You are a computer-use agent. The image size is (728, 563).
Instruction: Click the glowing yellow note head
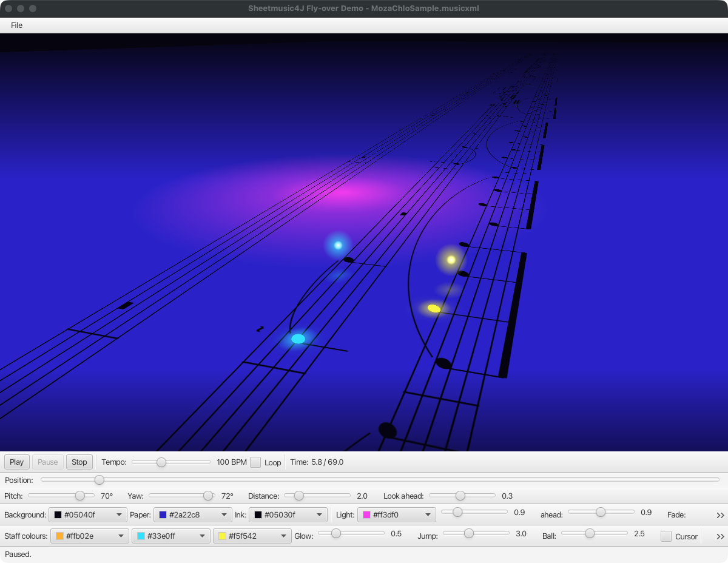(x=434, y=308)
